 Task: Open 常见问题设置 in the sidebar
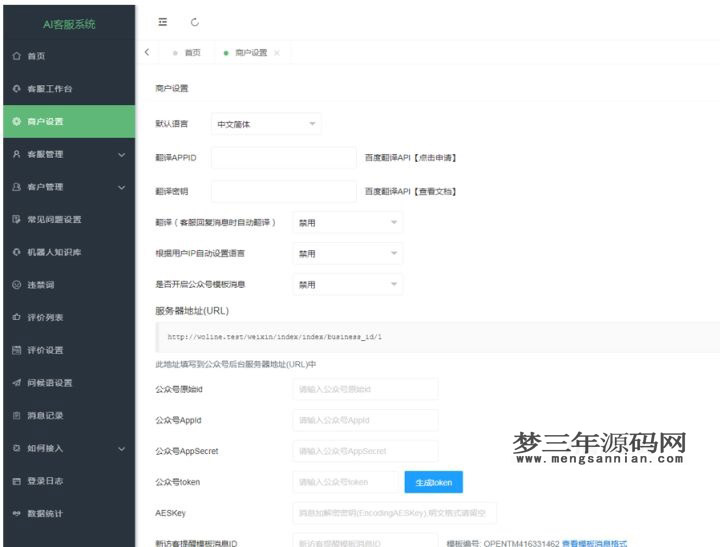tap(69, 220)
